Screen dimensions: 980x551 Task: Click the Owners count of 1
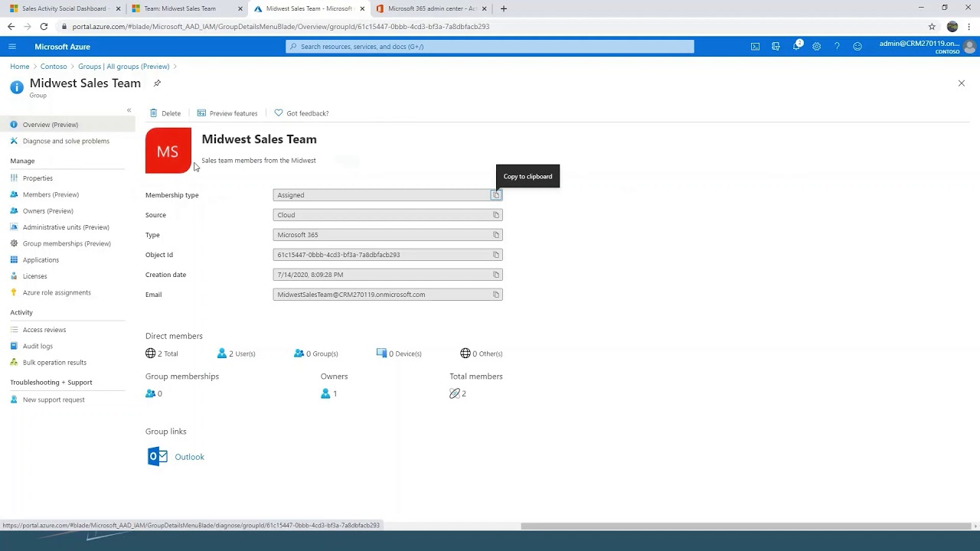[x=329, y=393]
